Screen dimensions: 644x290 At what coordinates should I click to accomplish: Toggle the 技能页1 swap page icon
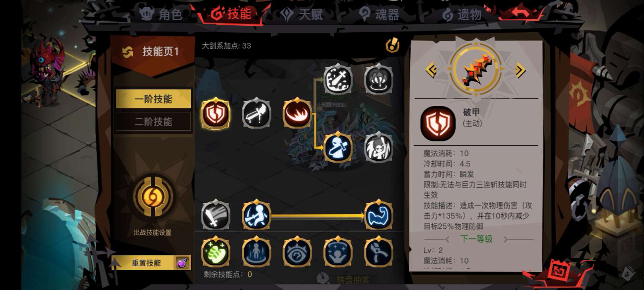[x=128, y=52]
